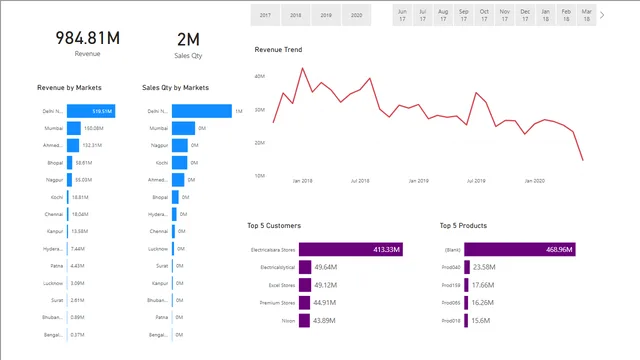This screenshot has height=360, width=640.
Task: Click the Lucknow label in Sales Qty chart
Action: 158,249
